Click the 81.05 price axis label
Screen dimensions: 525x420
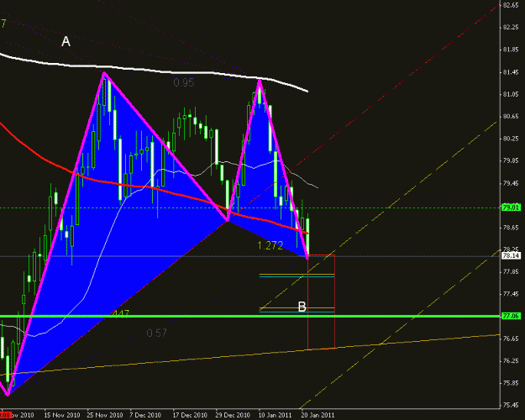pos(511,94)
